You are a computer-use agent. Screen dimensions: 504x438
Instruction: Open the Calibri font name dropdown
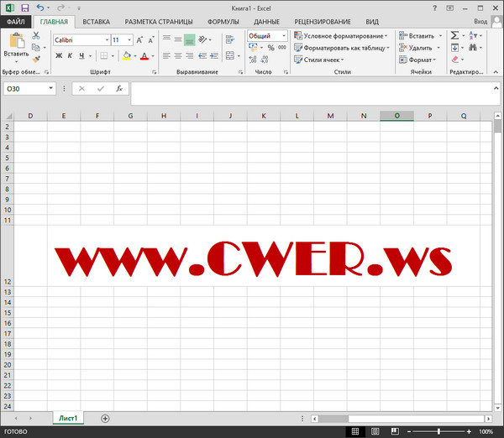(x=107, y=39)
